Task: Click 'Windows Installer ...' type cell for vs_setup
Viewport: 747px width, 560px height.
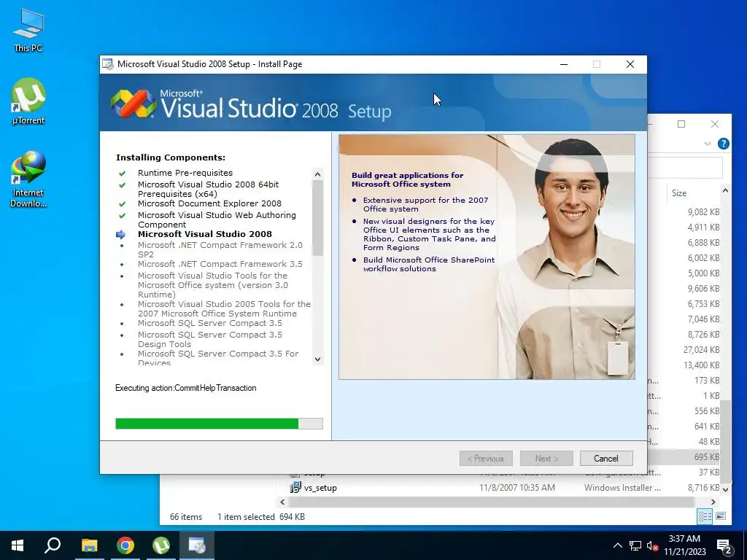Action: tap(622, 488)
